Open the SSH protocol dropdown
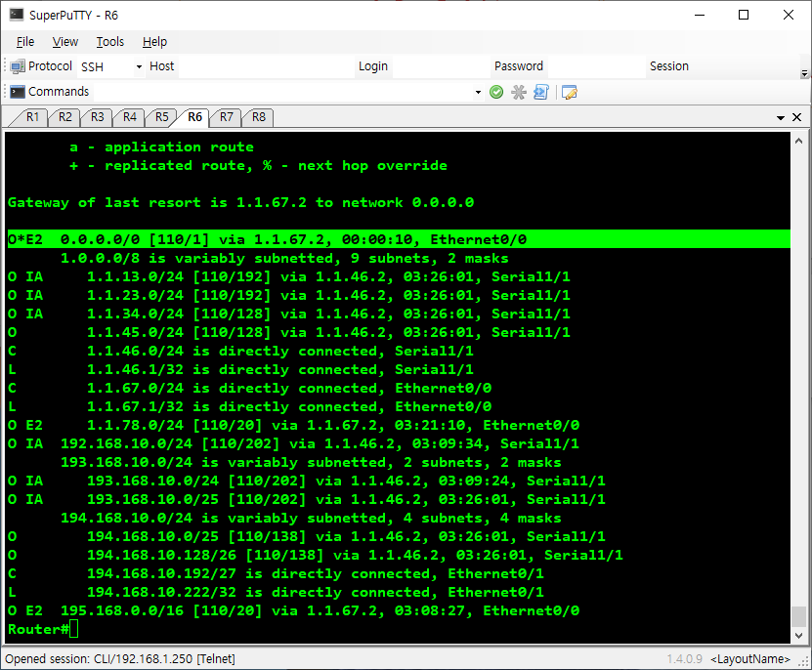812x670 pixels. (139, 66)
